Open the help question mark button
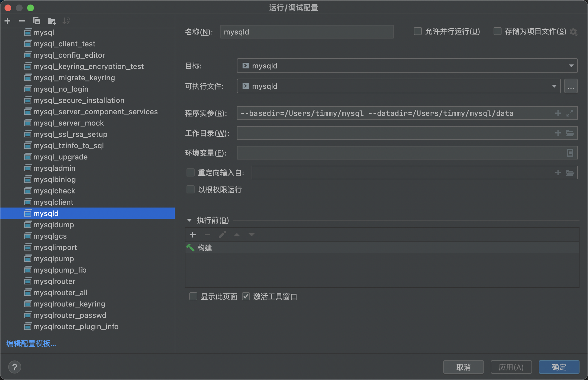588x380 pixels. tap(15, 367)
